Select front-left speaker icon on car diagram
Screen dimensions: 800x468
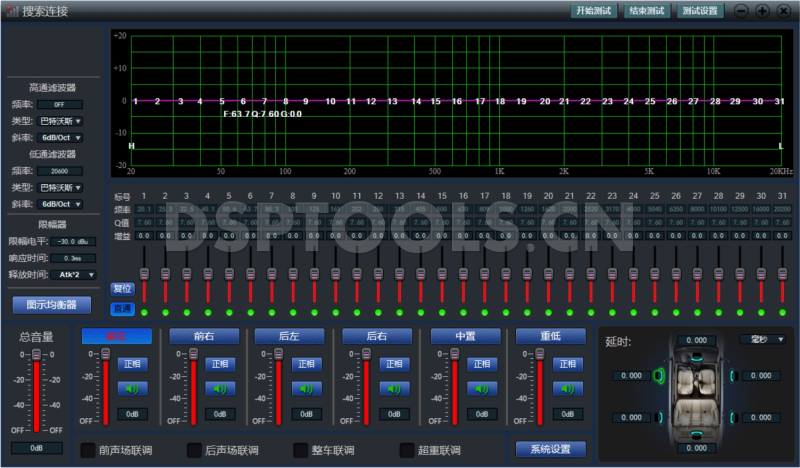[659, 376]
